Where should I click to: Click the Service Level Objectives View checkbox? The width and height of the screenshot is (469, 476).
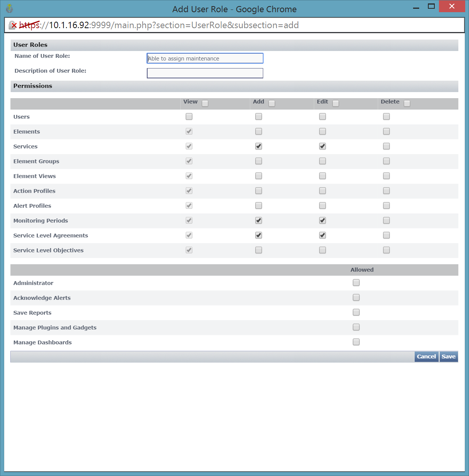[189, 250]
